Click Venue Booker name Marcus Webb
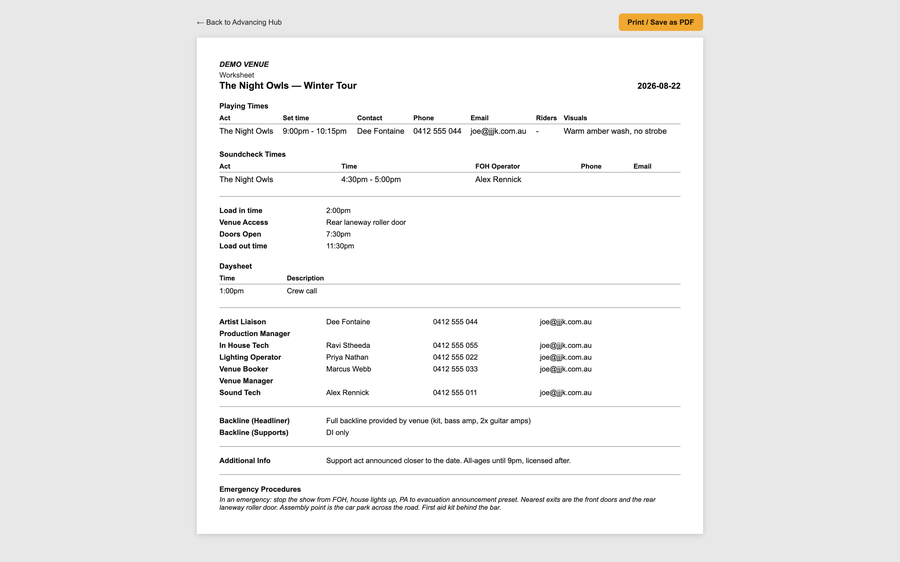900x562 pixels. pyautogui.click(x=348, y=369)
